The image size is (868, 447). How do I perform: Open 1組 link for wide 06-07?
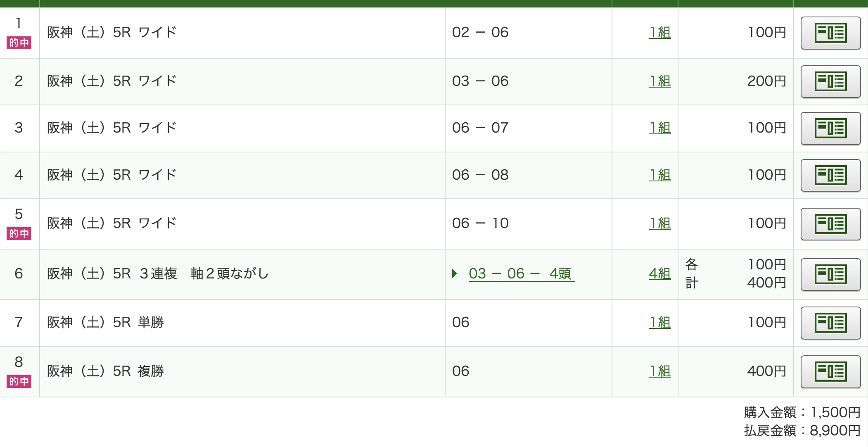(x=660, y=128)
